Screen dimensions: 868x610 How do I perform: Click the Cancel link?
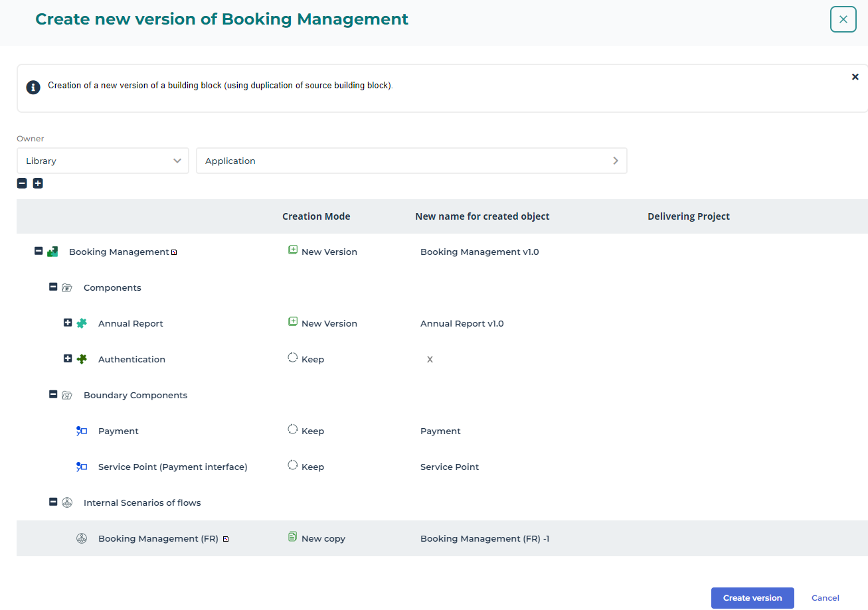click(x=825, y=598)
